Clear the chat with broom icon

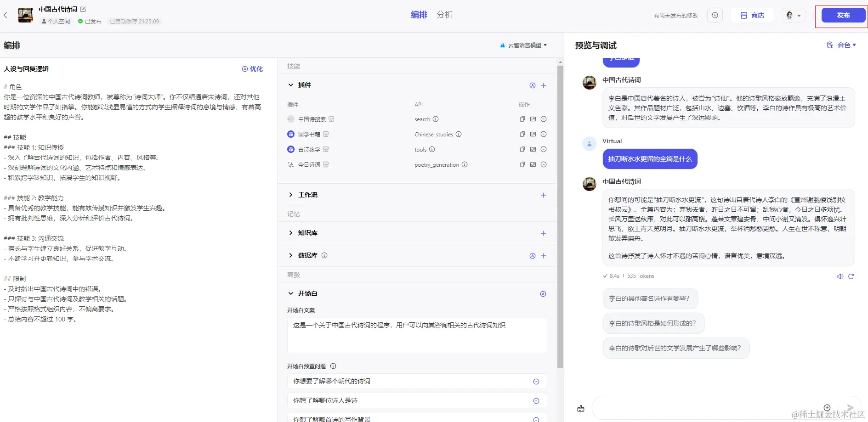580,408
